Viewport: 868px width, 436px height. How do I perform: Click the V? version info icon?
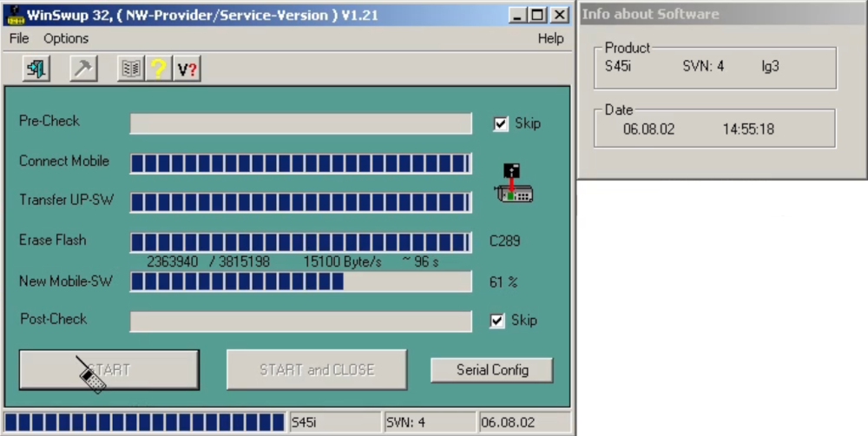tap(187, 69)
